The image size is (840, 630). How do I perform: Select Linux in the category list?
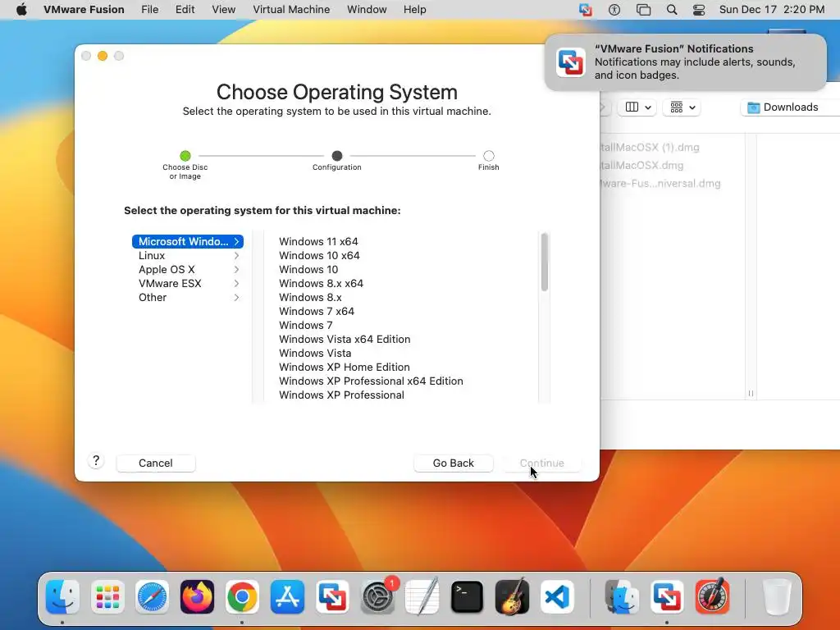(188, 256)
